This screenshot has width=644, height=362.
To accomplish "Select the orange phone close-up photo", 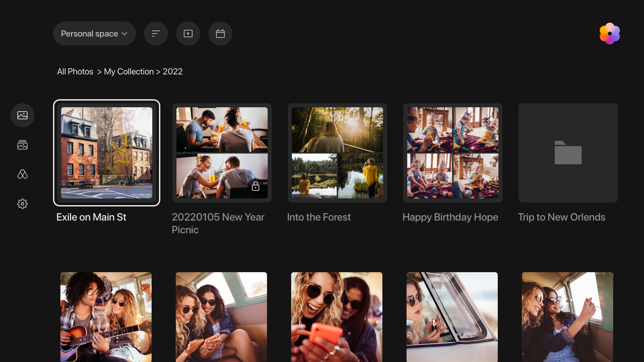I will (337, 317).
